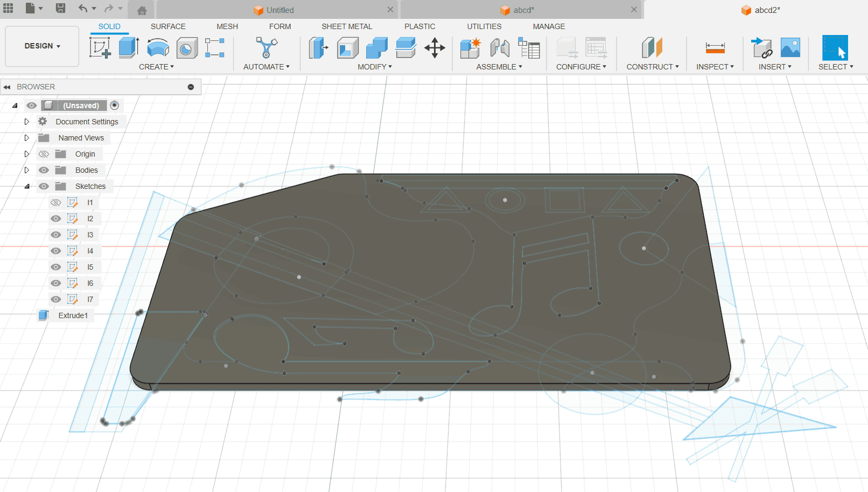Select the Joint tool icon
The height and width of the screenshot is (492, 868).
pos(500,47)
